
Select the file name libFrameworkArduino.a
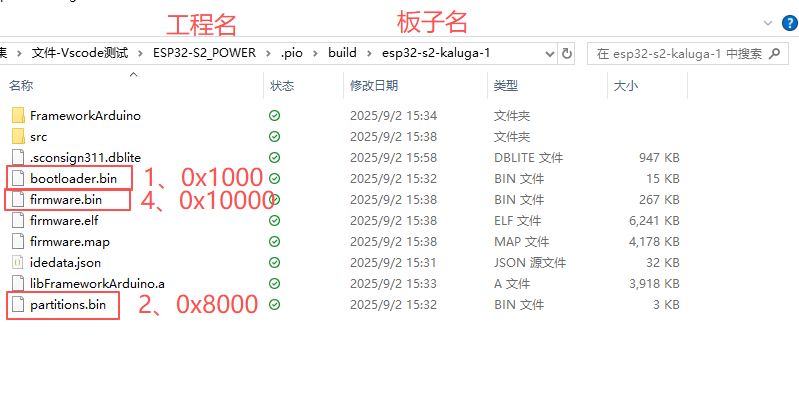97,284
